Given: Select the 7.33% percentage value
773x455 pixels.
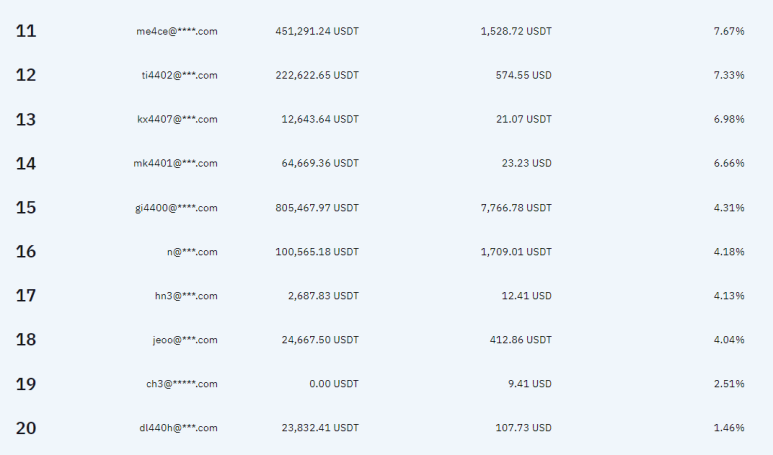Looking at the screenshot, I should click(x=729, y=75).
